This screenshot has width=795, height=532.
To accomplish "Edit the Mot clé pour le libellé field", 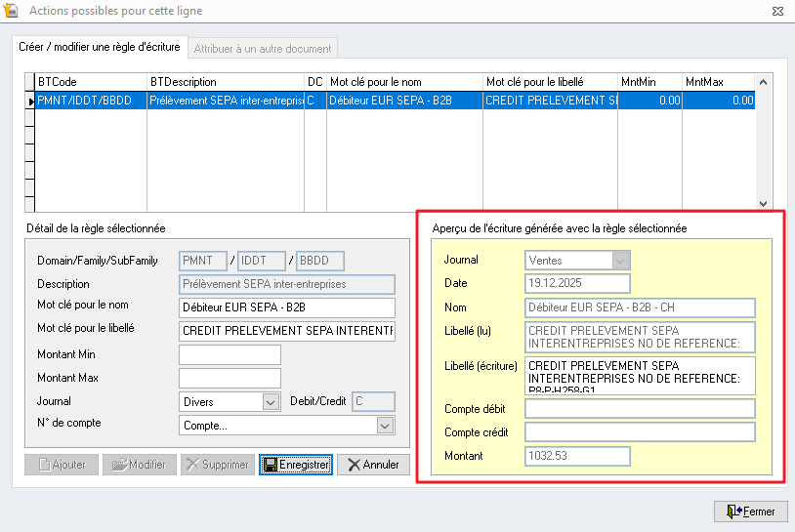I will click(287, 331).
